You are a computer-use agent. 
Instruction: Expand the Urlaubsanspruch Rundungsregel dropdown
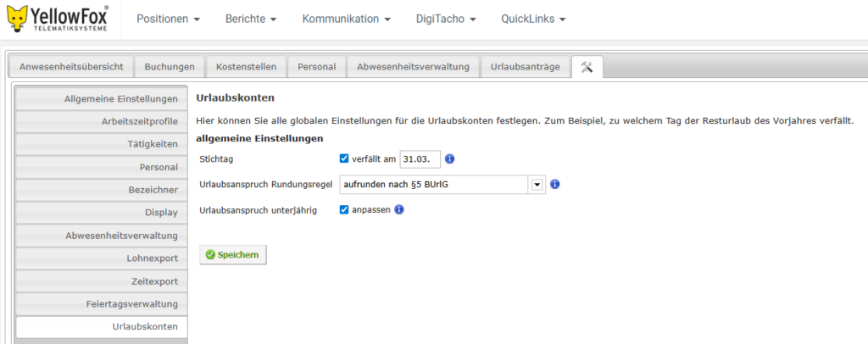[x=537, y=184]
